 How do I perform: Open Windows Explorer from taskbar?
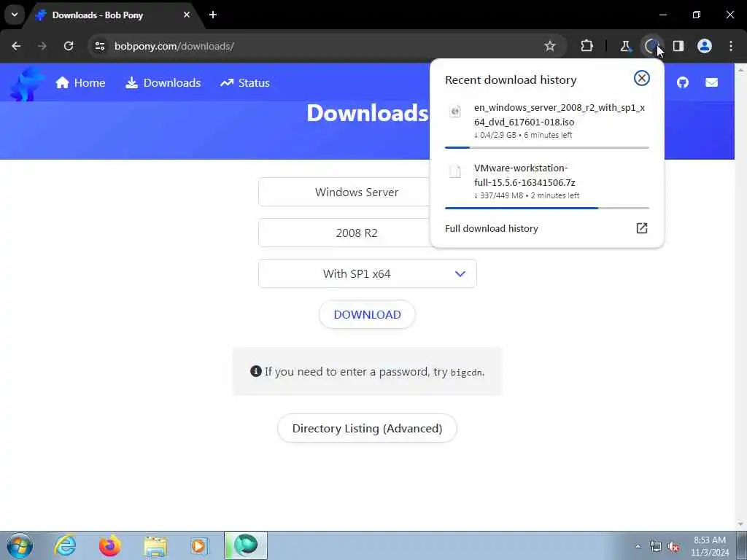click(x=155, y=545)
